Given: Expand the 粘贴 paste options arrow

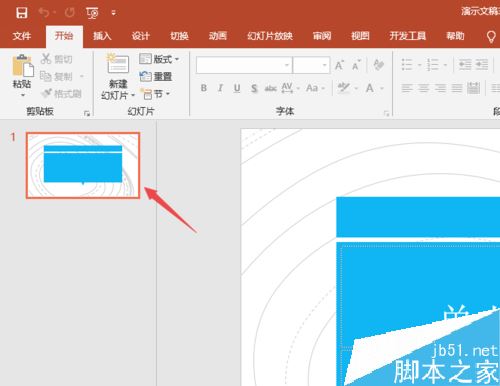Looking at the screenshot, I should [23, 95].
